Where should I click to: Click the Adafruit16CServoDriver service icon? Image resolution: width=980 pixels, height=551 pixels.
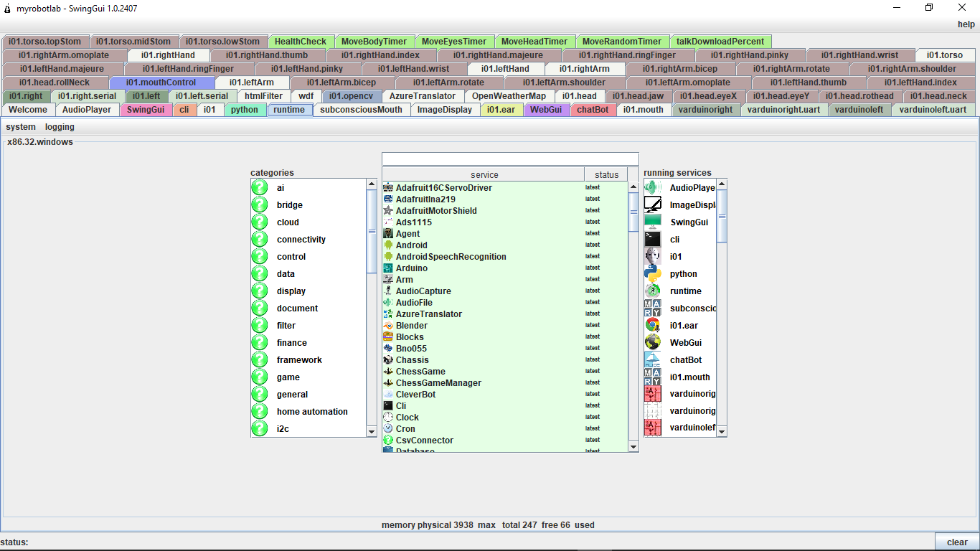point(388,188)
